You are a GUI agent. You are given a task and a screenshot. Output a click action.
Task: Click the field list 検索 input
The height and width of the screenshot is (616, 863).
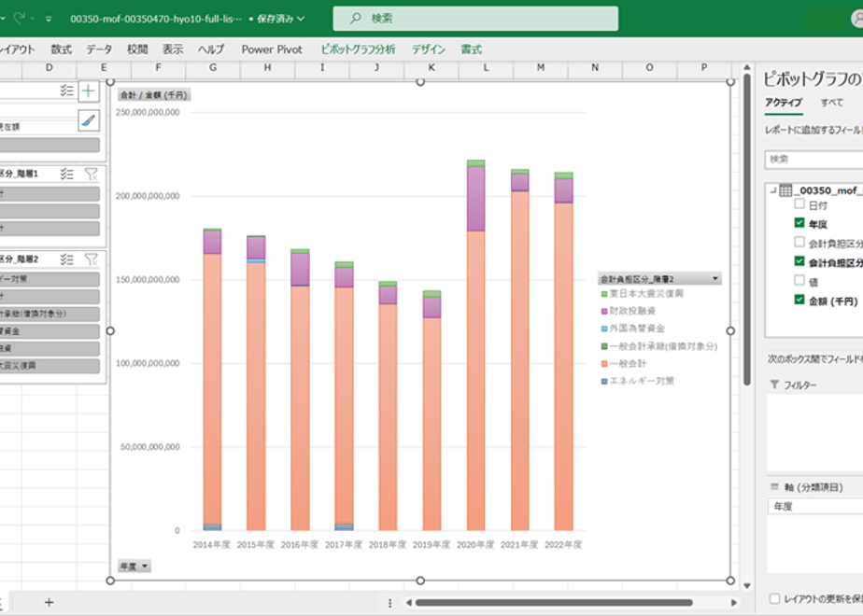813,160
